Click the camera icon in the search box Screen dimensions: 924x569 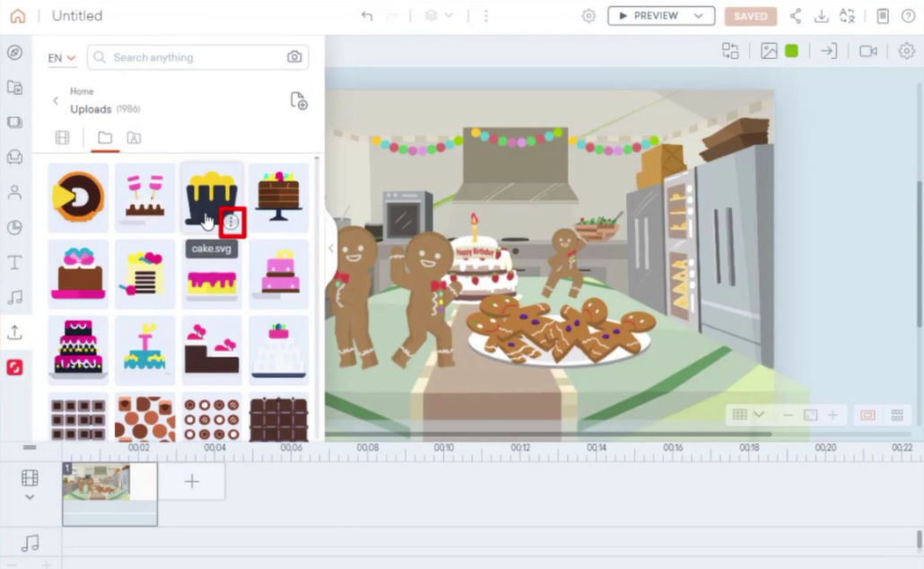(x=294, y=57)
